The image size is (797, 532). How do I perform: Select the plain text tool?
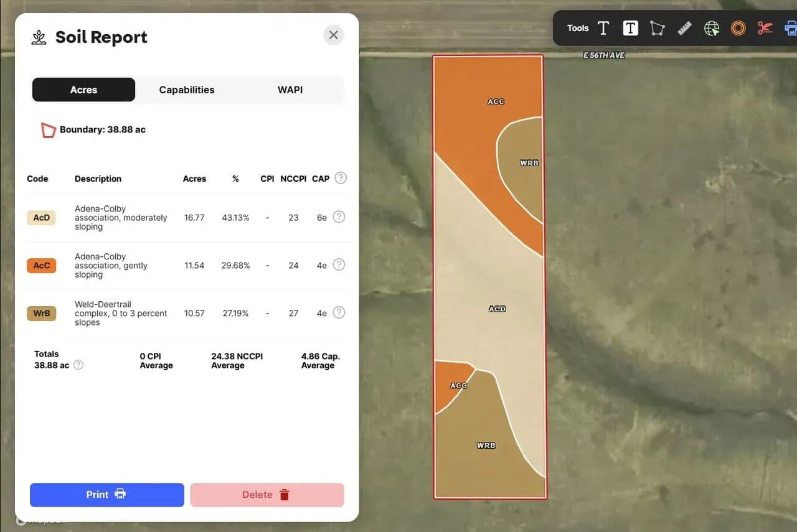[603, 28]
